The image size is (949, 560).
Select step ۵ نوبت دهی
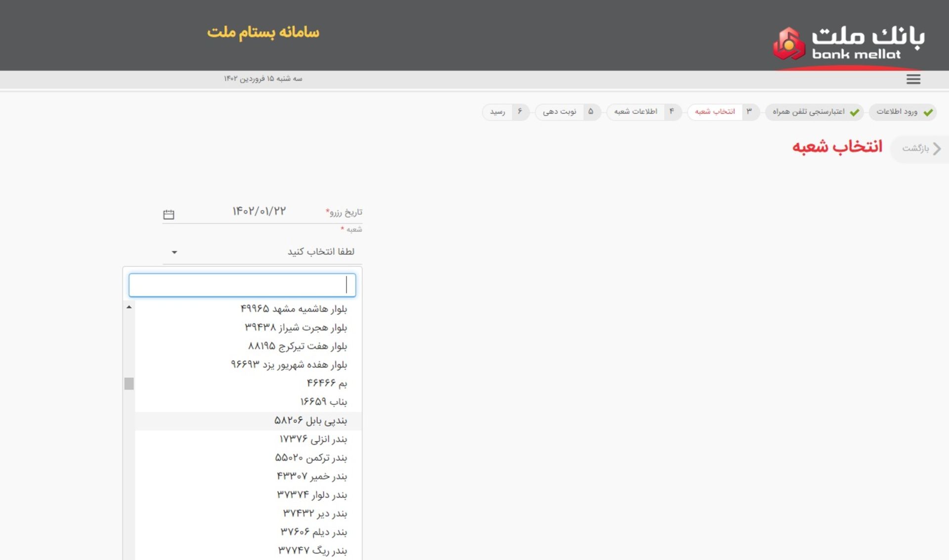coord(568,112)
